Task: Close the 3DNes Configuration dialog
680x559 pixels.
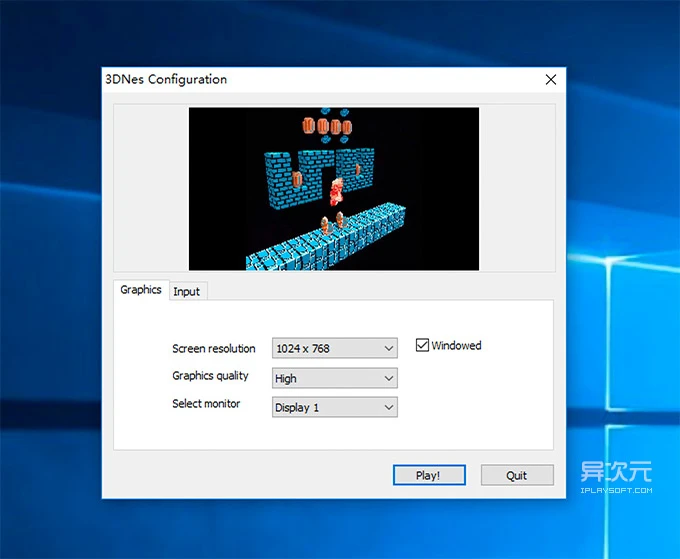Action: click(x=550, y=80)
